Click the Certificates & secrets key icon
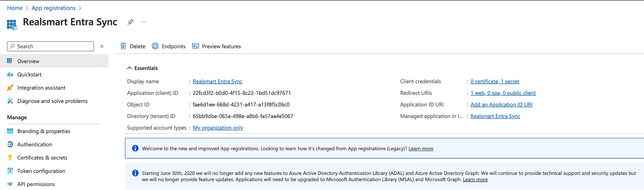The image size is (644, 190). [x=10, y=158]
